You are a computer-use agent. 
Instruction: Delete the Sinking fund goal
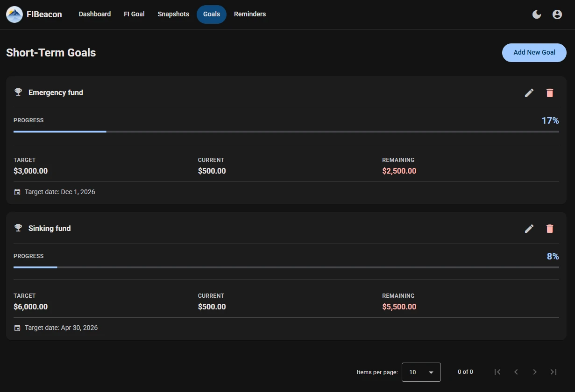(x=550, y=229)
